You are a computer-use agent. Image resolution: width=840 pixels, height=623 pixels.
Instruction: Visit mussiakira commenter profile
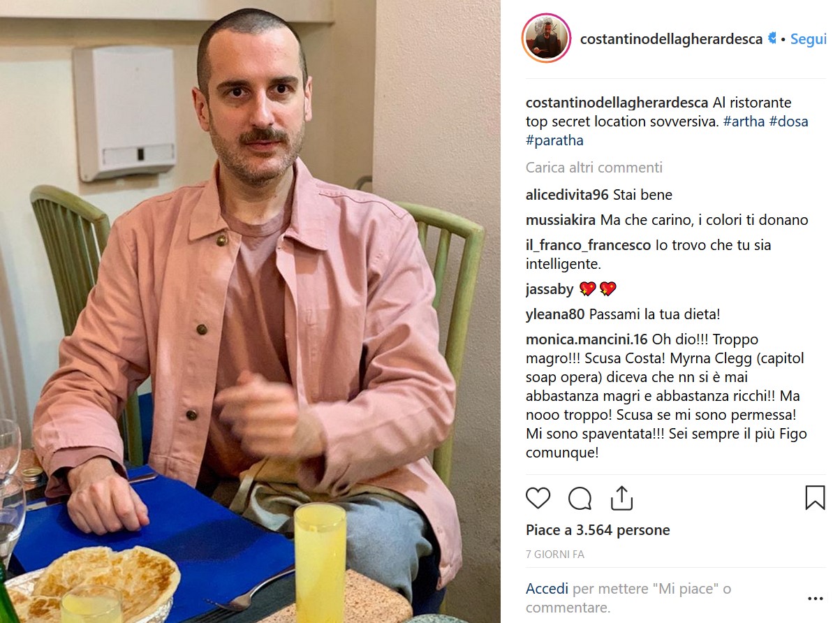point(561,220)
